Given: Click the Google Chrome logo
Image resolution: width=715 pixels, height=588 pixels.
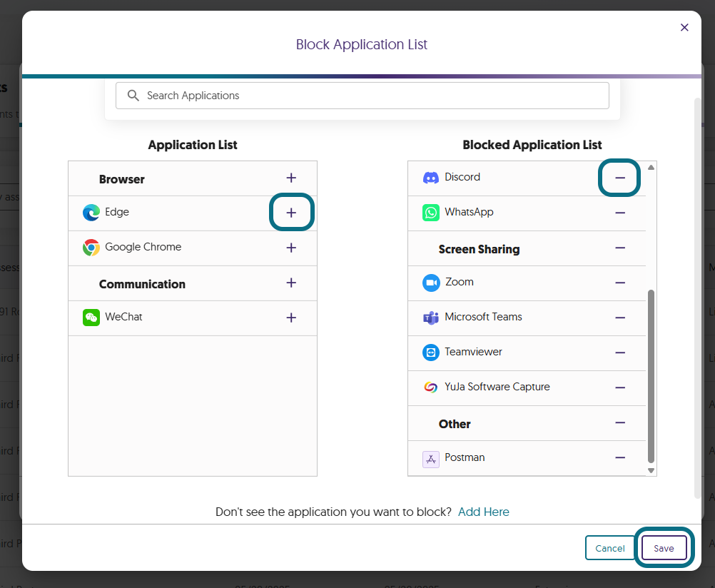Looking at the screenshot, I should tap(91, 248).
